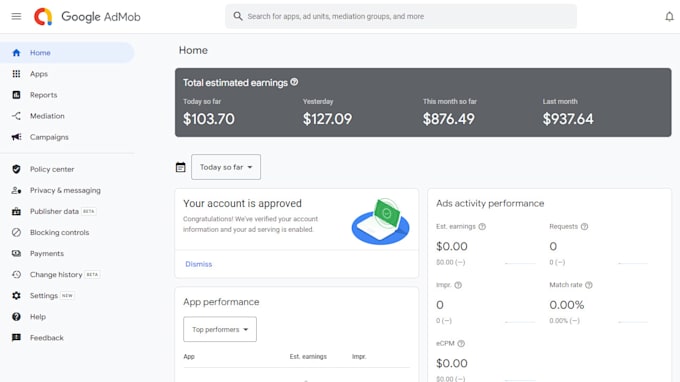Open Settings page
The width and height of the screenshot is (680, 382).
(x=67, y=296)
